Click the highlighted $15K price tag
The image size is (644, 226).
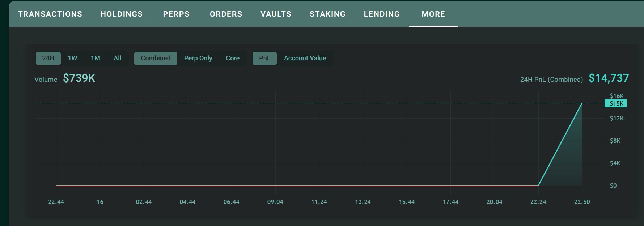616,104
